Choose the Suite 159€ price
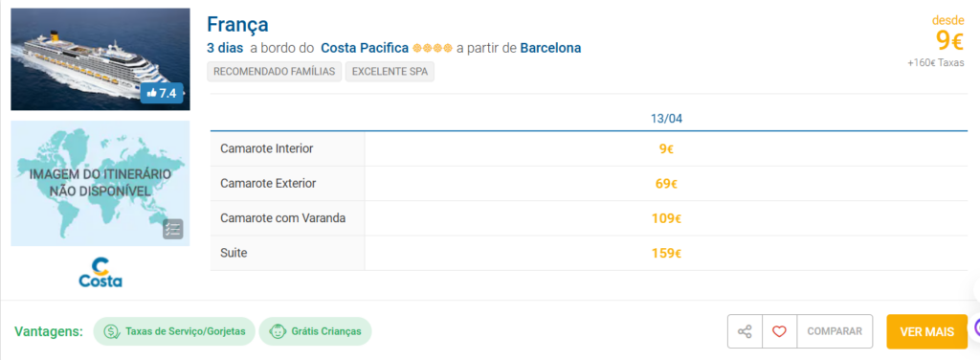Image resolution: width=980 pixels, height=360 pixels. click(666, 253)
